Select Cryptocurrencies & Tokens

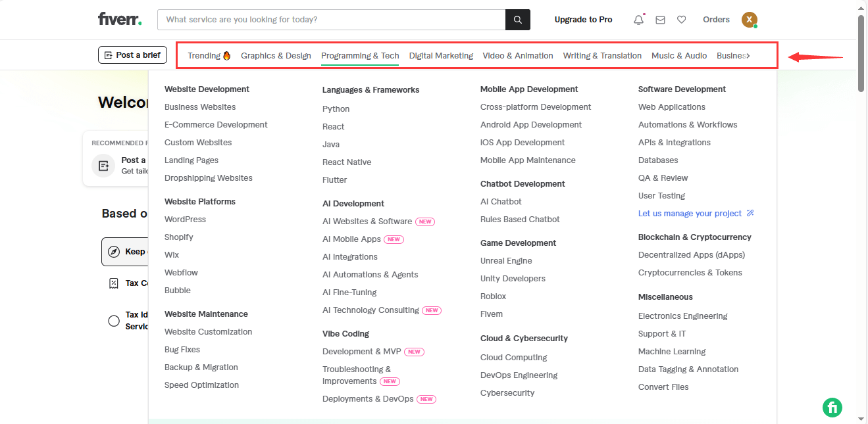coord(690,273)
